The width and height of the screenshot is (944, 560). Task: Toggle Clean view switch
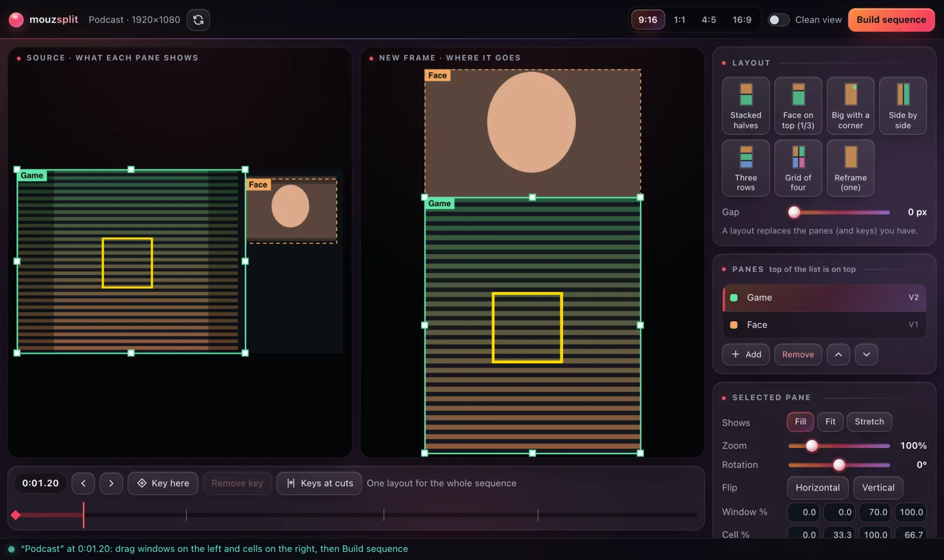tap(778, 19)
